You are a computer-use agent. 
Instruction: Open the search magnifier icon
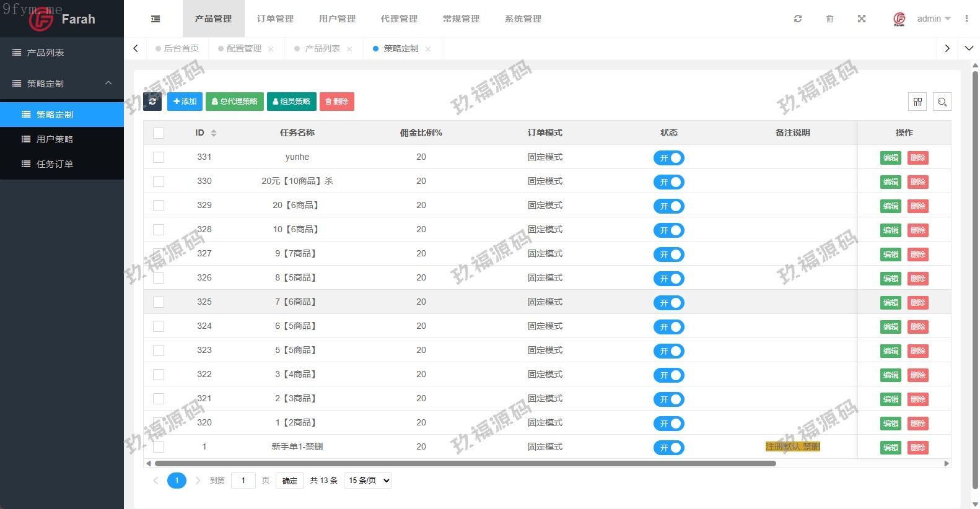pos(942,102)
